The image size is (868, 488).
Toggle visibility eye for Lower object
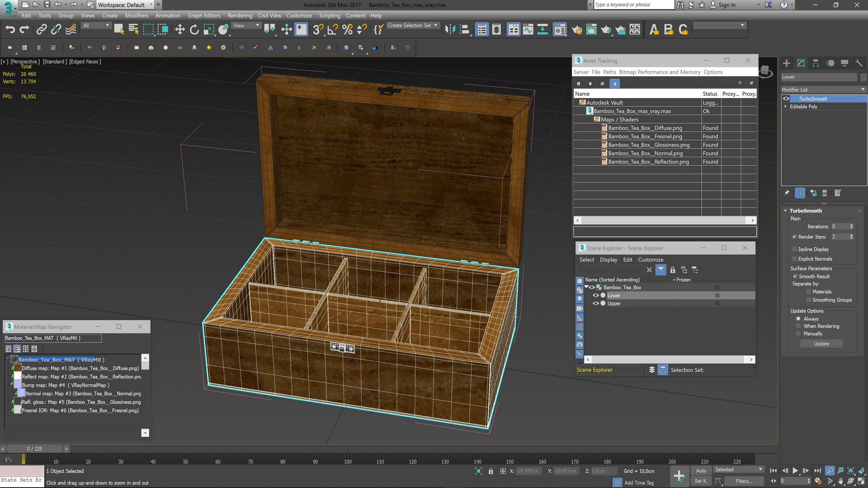tap(596, 296)
